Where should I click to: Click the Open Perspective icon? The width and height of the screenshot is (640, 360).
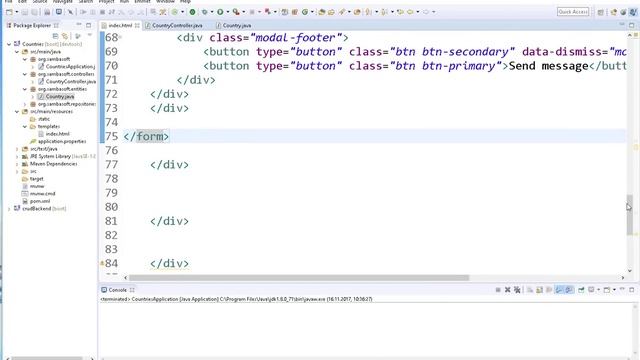(600, 12)
